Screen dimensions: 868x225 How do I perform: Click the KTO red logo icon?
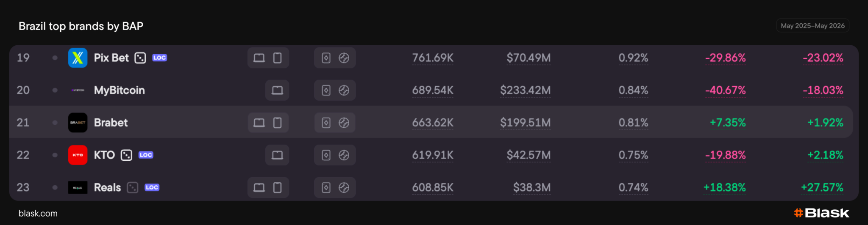[x=78, y=155]
